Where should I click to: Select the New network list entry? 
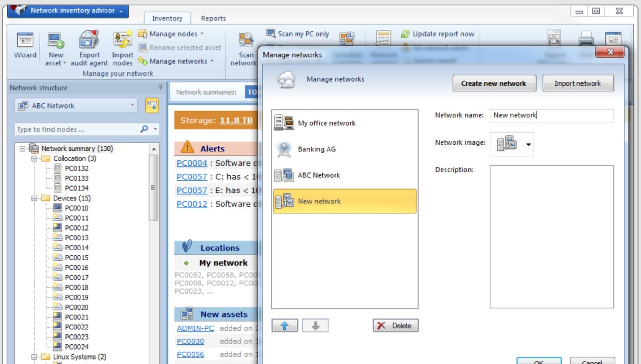tap(344, 201)
